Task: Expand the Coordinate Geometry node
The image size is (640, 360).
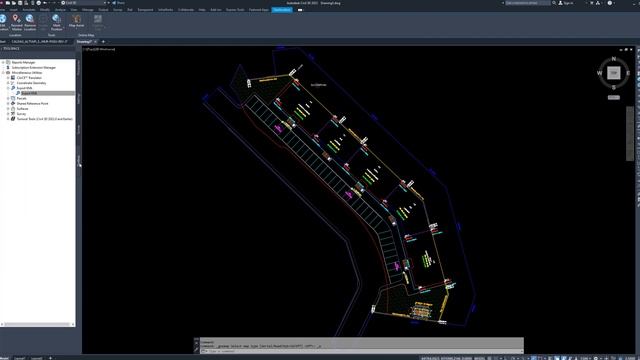Action: (x=8, y=83)
